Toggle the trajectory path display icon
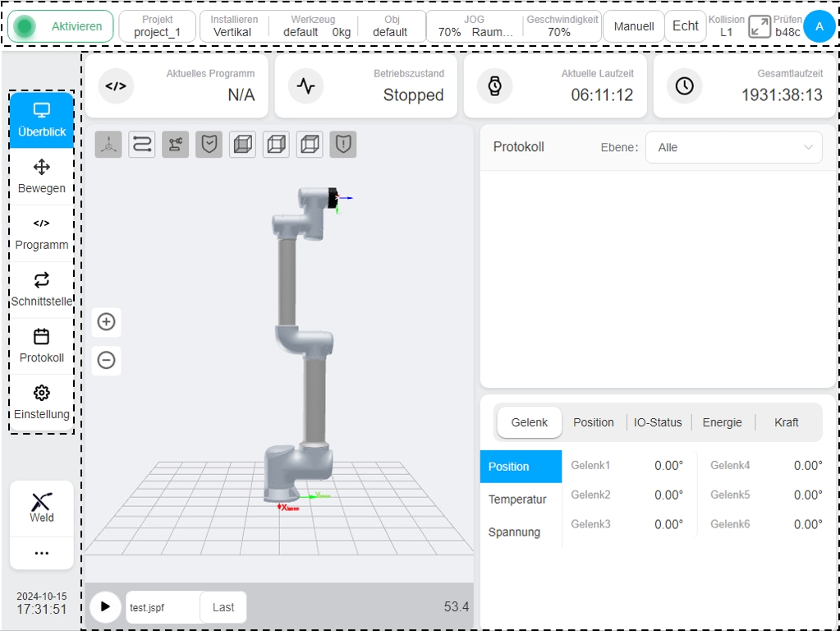Image resolution: width=840 pixels, height=631 pixels. tap(142, 145)
